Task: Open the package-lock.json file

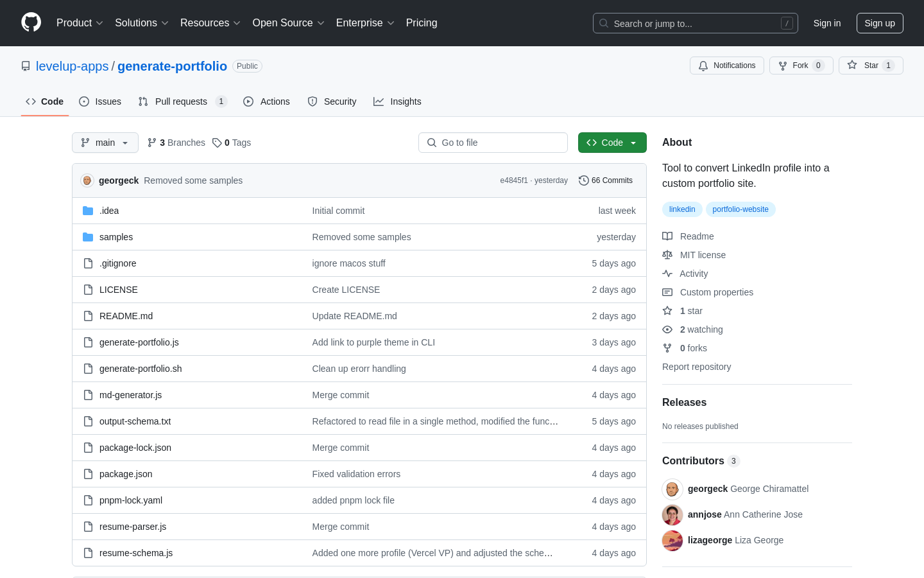Action: tap(135, 448)
